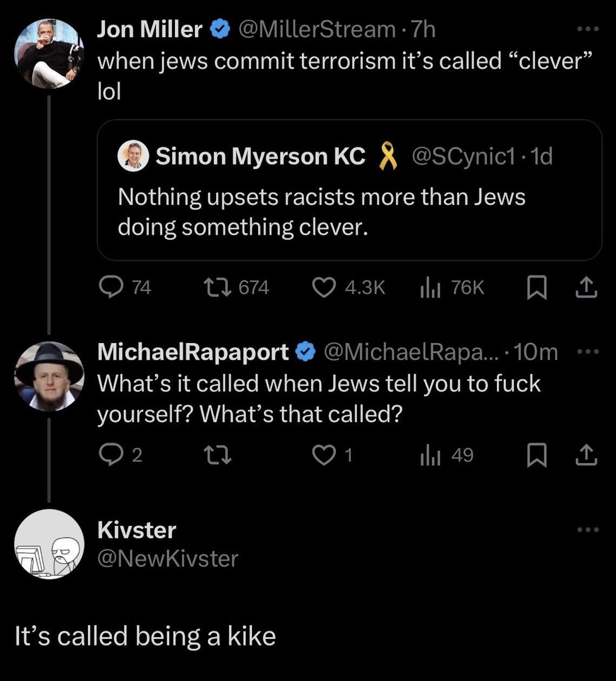Retweet MichaelRapaport's reply
Screen dimensions: 616x681
(218, 455)
